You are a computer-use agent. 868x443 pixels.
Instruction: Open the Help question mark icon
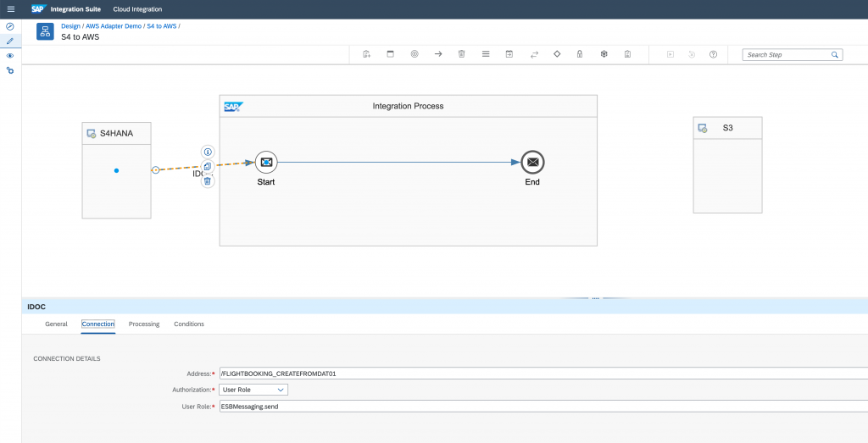[714, 54]
